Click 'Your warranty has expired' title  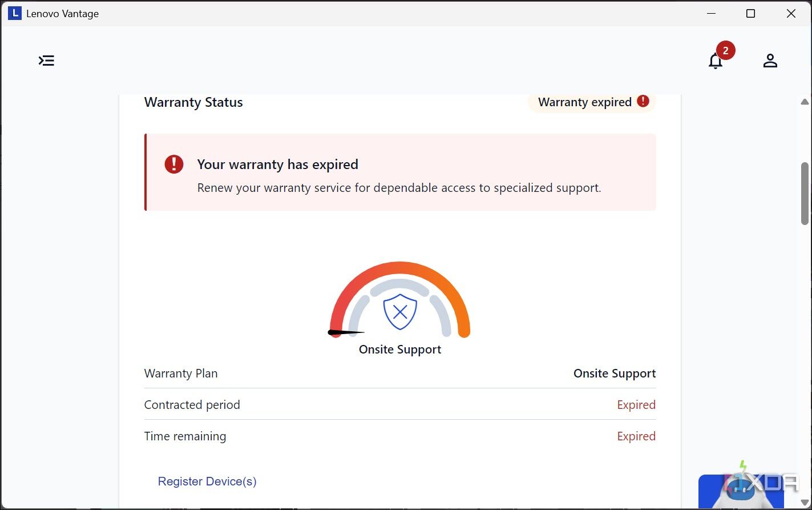[x=278, y=164]
